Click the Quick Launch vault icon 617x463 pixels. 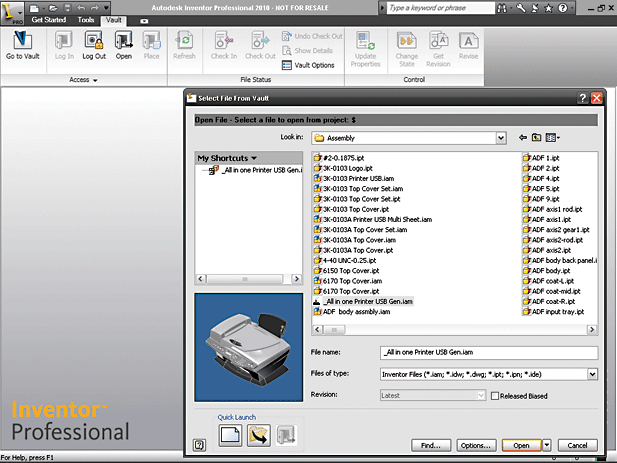pos(286,435)
